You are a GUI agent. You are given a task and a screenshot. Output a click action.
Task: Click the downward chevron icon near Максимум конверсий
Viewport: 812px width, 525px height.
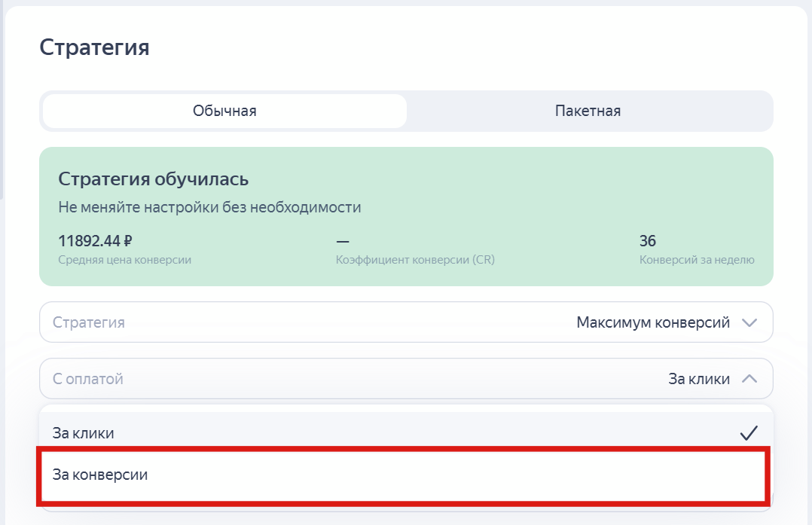coord(749,322)
